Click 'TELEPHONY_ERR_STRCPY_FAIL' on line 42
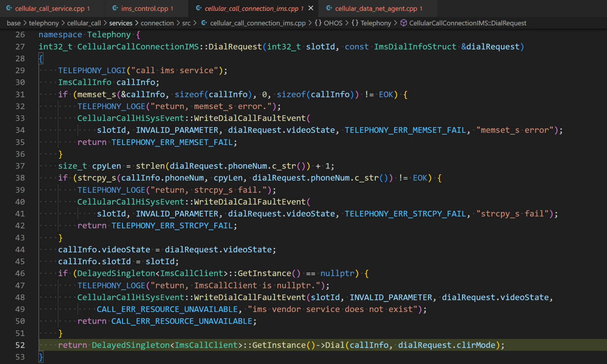607x364 pixels. [x=172, y=226]
